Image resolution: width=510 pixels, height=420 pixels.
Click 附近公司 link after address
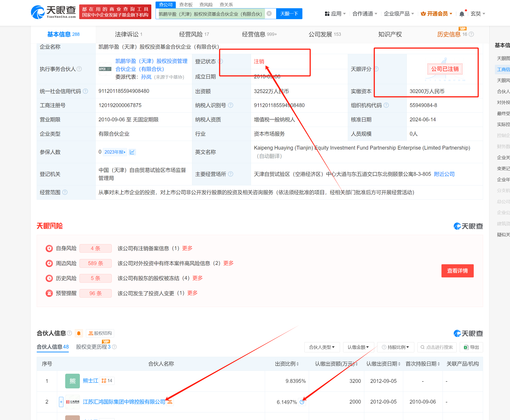coord(444,174)
